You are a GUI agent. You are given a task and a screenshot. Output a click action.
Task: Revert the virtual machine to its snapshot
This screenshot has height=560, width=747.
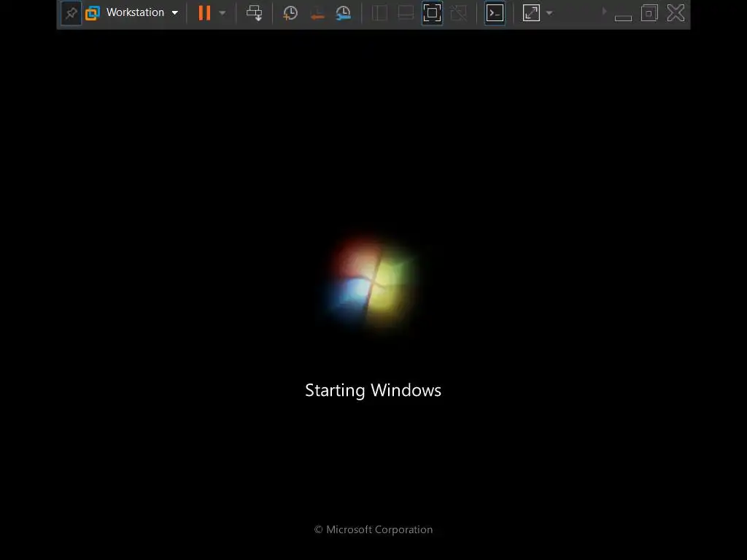(317, 13)
